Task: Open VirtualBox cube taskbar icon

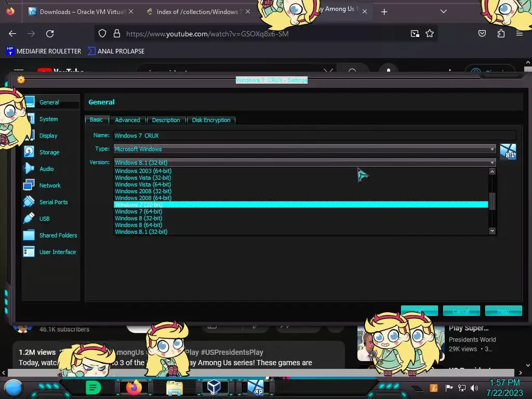Action: click(x=214, y=387)
